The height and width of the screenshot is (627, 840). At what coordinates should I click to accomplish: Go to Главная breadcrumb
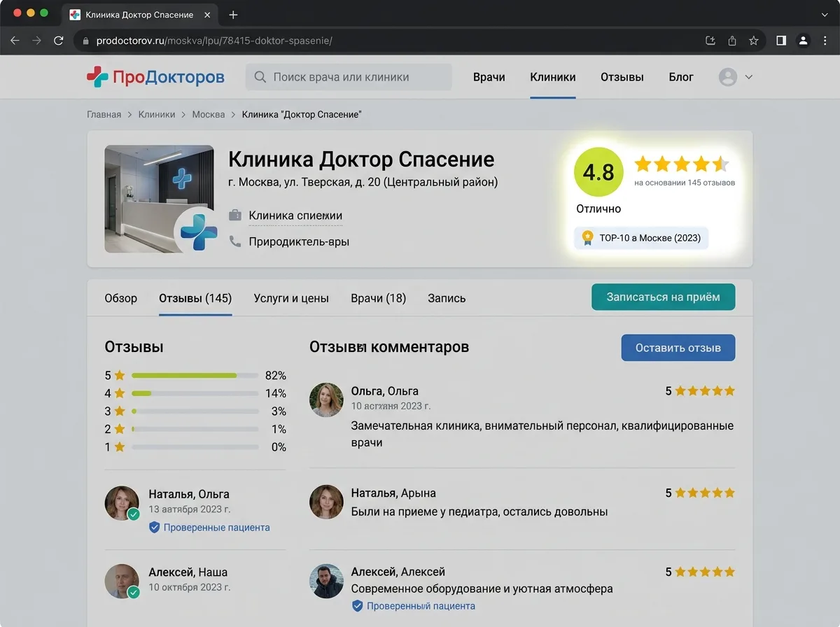(104, 114)
